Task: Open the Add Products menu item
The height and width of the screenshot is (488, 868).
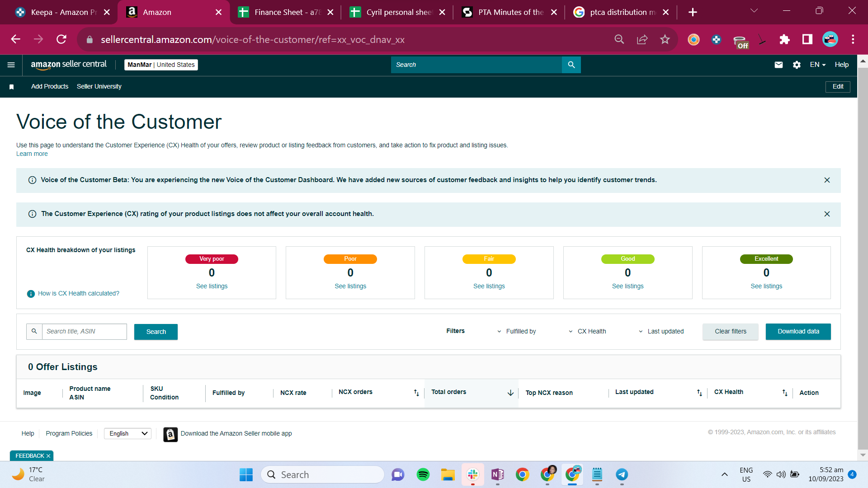Action: (x=50, y=87)
